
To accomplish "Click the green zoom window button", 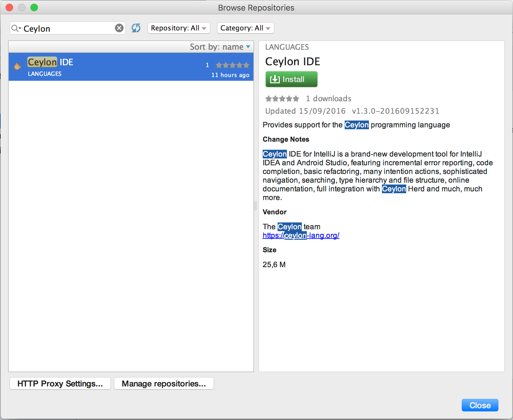I will tap(34, 7).
